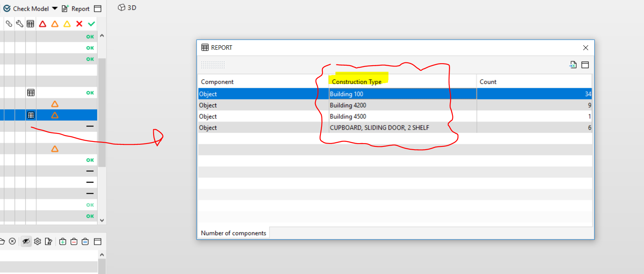Image resolution: width=644 pixels, height=274 pixels.
Task: Switch to the 3D view tab
Action: 127,8
